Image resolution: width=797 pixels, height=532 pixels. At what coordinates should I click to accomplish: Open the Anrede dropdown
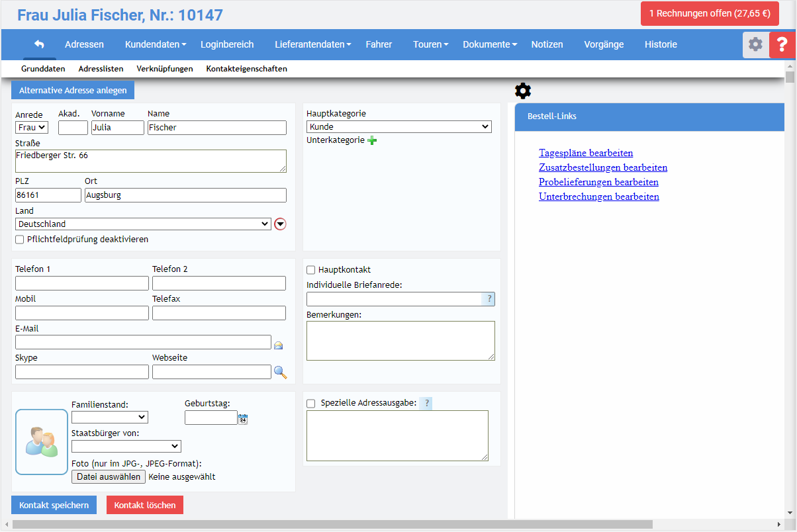pos(32,127)
